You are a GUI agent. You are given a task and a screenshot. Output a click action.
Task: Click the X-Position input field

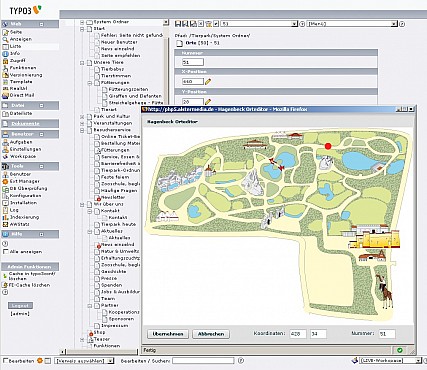pos(193,81)
